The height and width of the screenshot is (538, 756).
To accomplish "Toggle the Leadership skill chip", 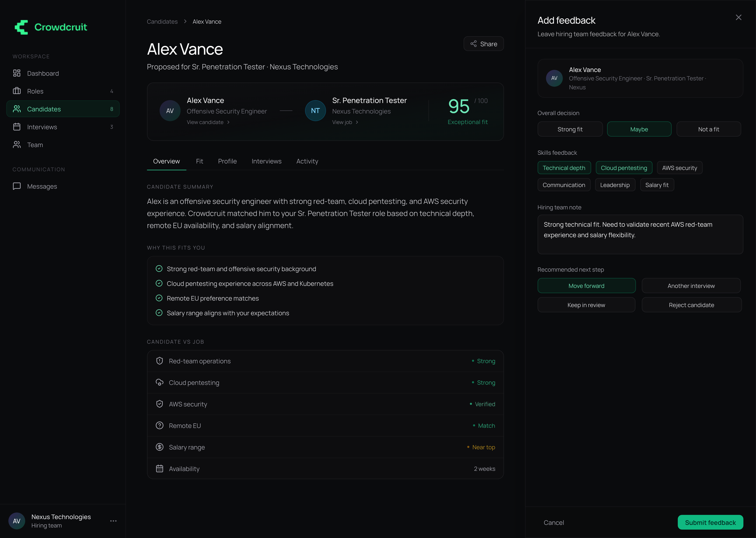I will 615,185.
